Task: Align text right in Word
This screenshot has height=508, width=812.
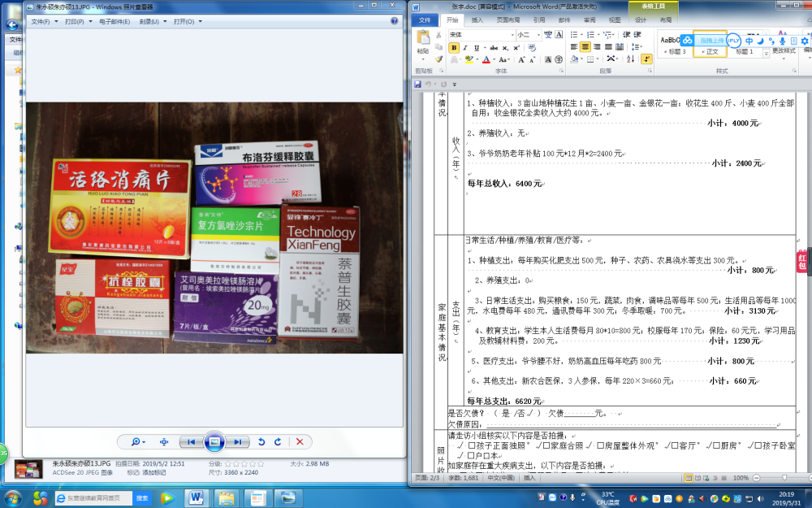Action: click(597, 47)
